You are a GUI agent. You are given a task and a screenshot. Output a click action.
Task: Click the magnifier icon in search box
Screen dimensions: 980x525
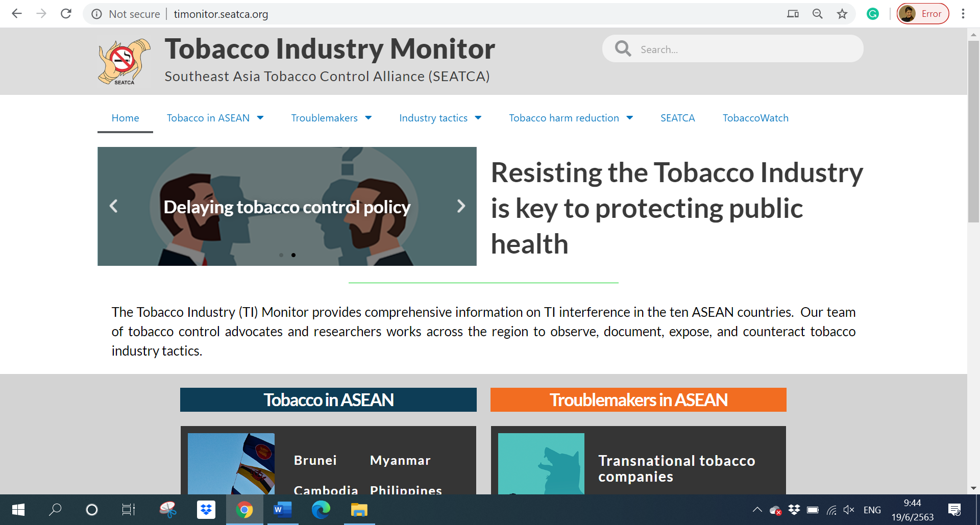pos(623,49)
